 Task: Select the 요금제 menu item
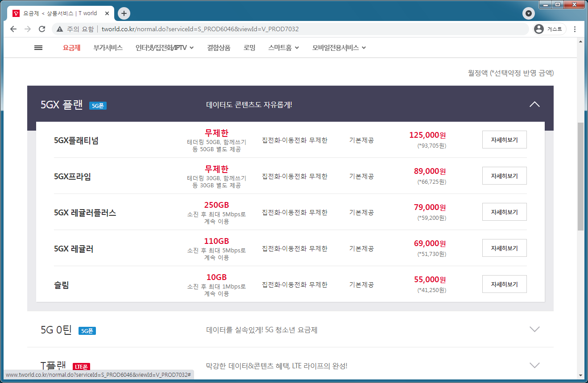72,48
